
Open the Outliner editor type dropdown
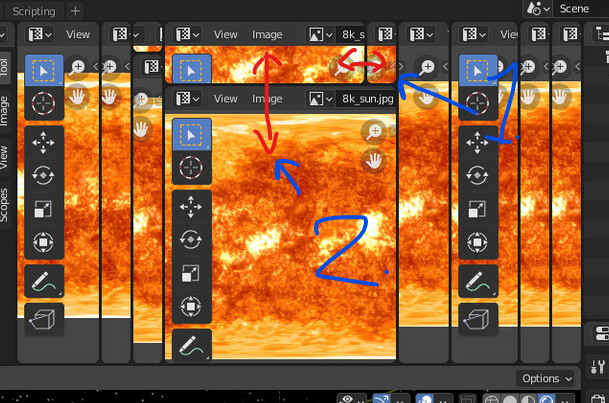pos(602,35)
